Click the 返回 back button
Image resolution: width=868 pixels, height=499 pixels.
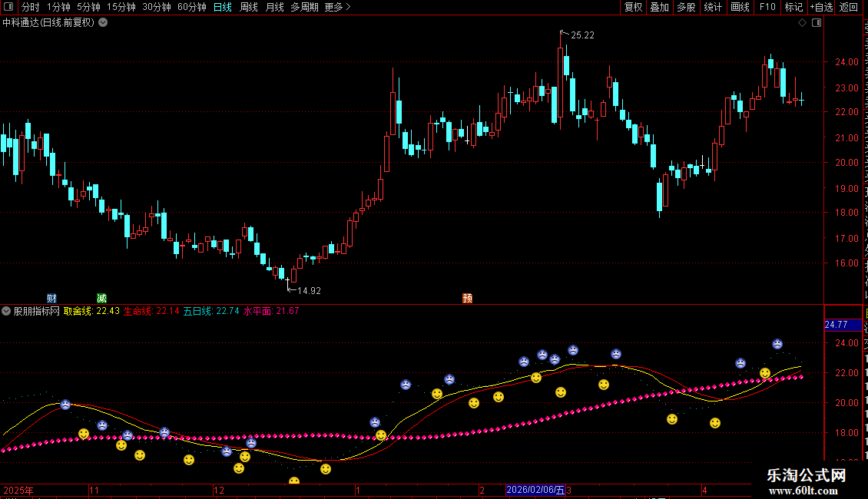coord(848,7)
